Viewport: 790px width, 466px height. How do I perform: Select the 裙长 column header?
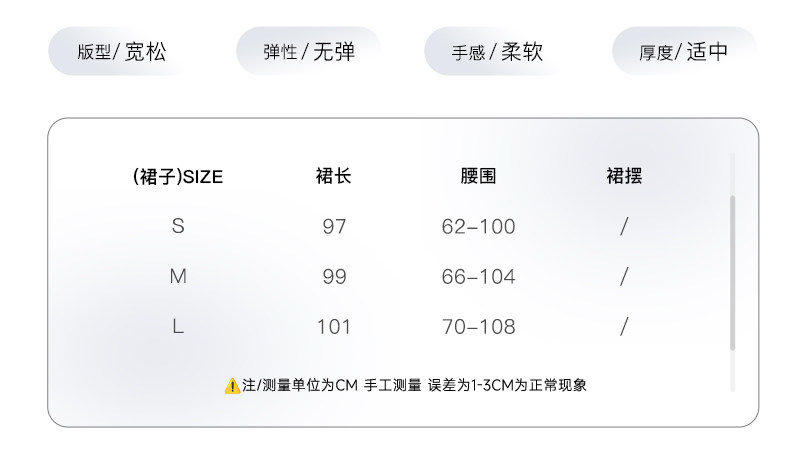tap(334, 178)
